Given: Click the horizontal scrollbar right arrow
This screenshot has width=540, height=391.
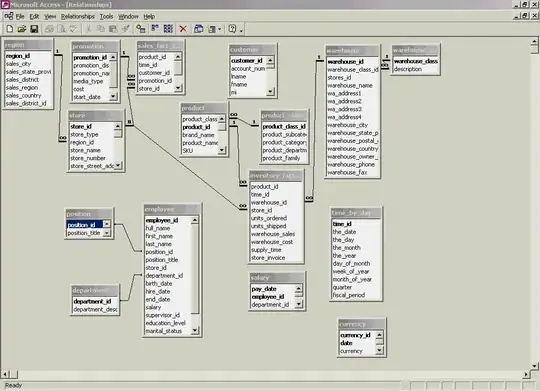Looking at the screenshot, I should pyautogui.click(x=526, y=374).
